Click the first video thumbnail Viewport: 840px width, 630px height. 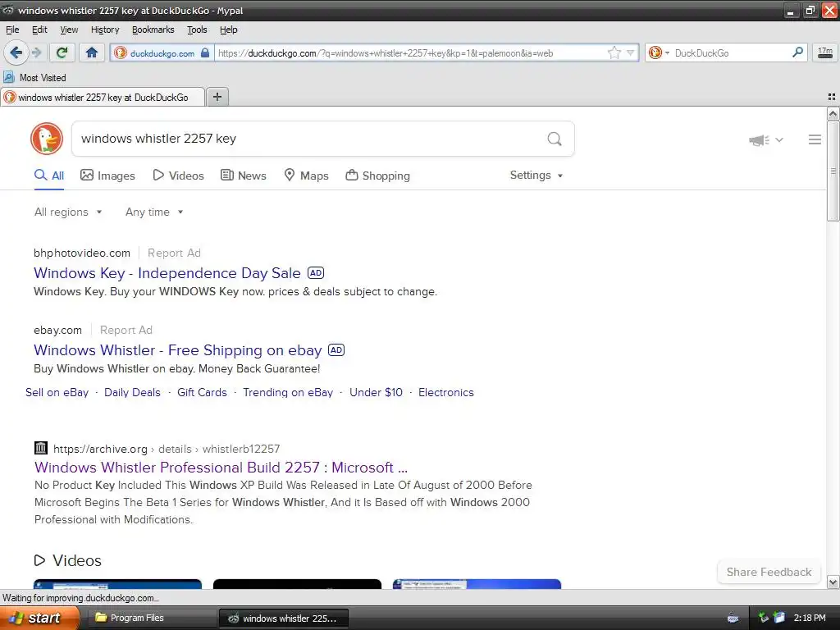pyautogui.click(x=117, y=584)
